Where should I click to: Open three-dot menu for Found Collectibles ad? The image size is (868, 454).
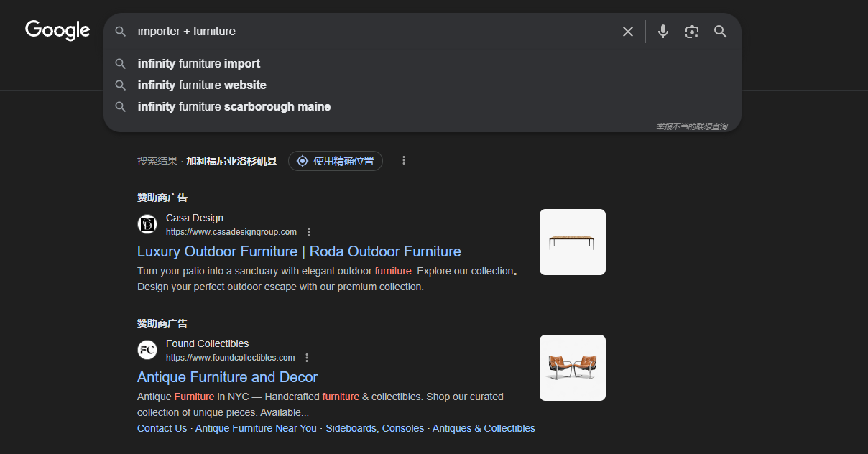pyautogui.click(x=307, y=358)
